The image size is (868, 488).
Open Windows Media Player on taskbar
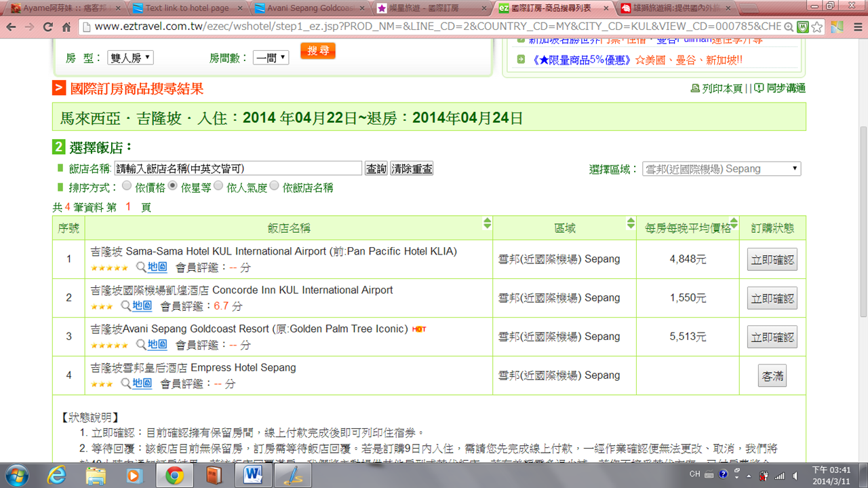pos(134,476)
